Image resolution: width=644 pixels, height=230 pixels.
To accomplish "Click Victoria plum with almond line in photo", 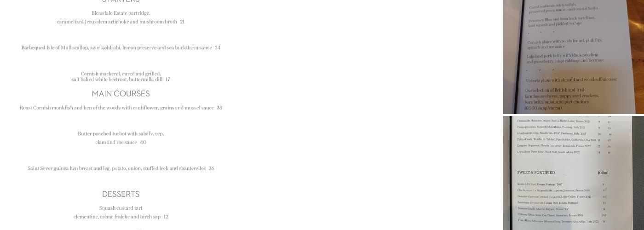I will point(571,80).
